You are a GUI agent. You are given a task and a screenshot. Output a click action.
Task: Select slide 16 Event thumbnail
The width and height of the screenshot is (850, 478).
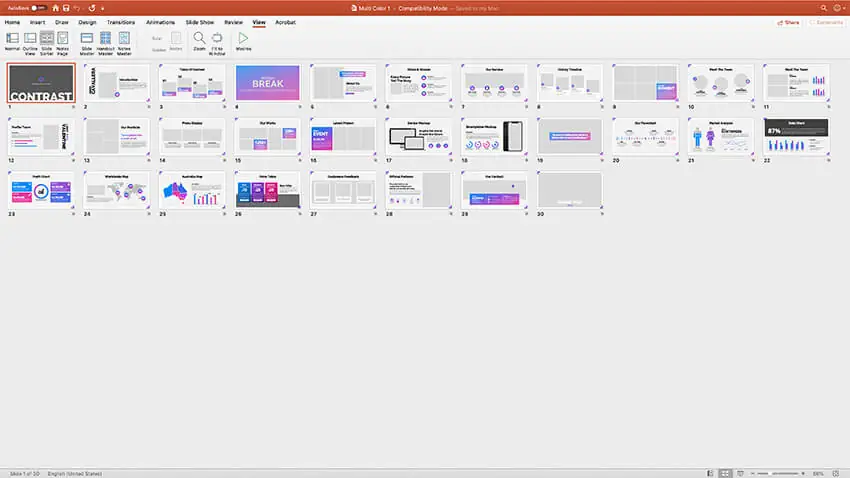[343, 136]
